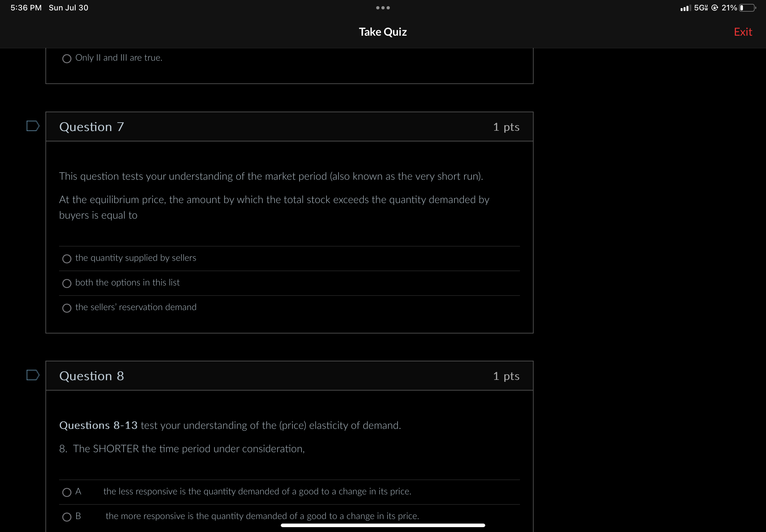Screen dimensions: 766x532
Task: Flag Question 7 with bookmark icon
Action: coord(33,126)
